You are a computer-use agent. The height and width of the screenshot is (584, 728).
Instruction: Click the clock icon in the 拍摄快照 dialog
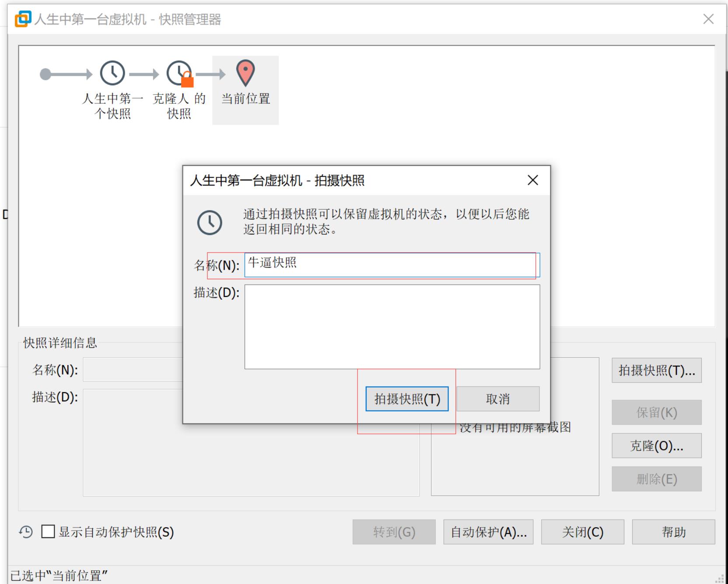click(210, 222)
